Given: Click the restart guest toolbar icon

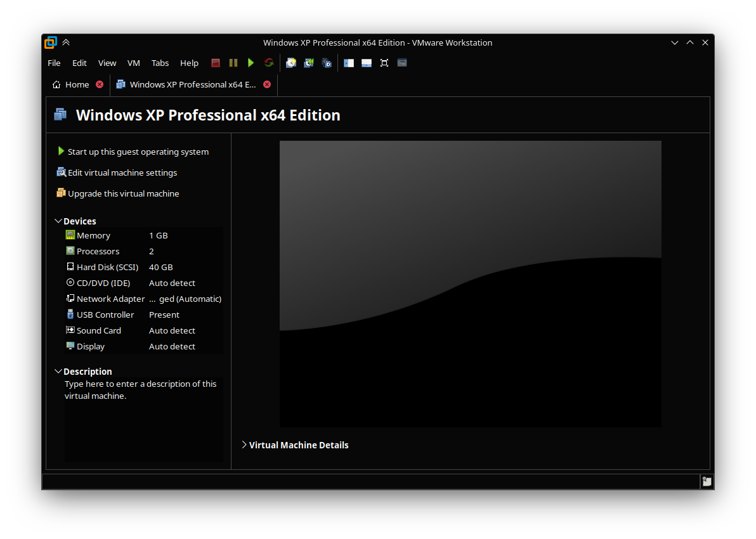Looking at the screenshot, I should point(268,63).
